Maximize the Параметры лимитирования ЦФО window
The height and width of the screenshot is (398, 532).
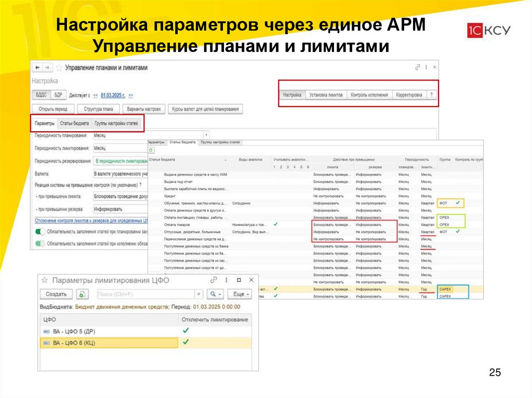[239, 280]
